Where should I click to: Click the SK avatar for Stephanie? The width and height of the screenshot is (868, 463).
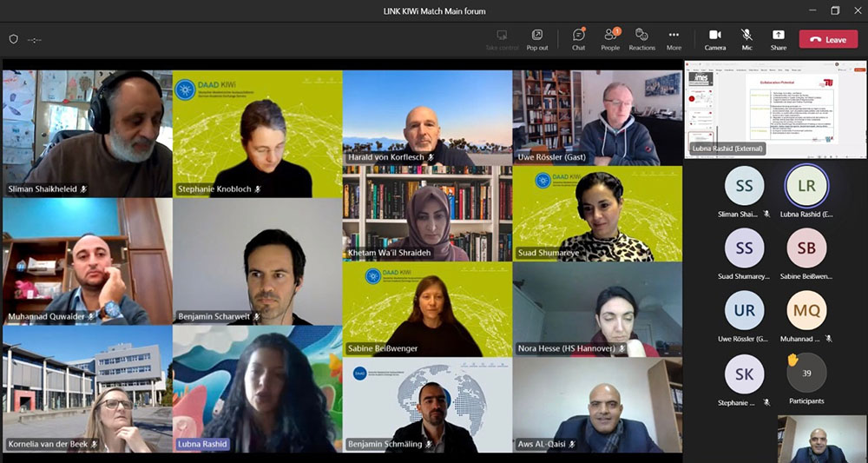click(x=744, y=373)
